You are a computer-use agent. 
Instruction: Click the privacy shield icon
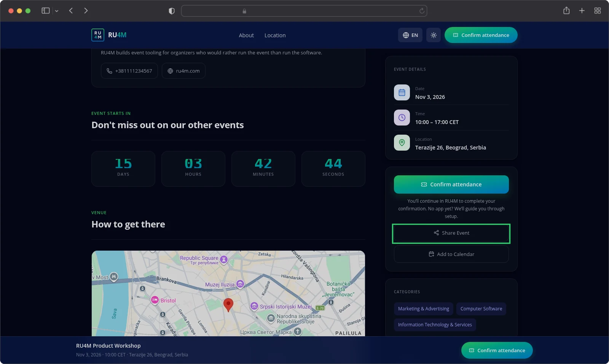(172, 11)
